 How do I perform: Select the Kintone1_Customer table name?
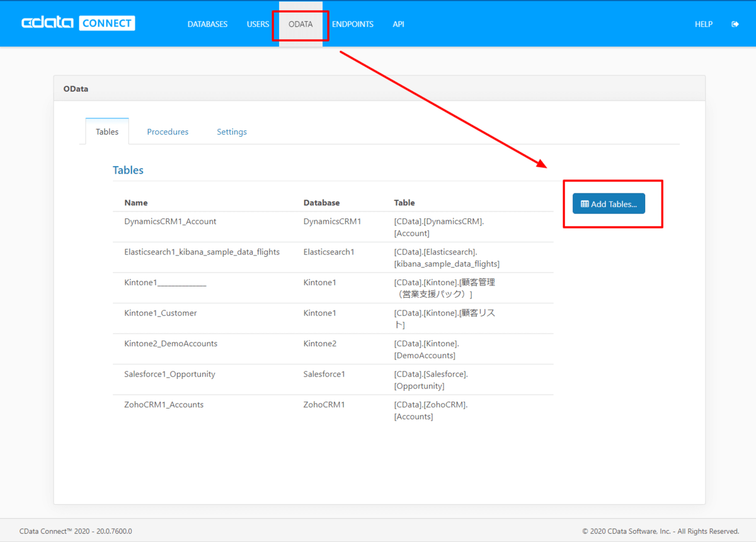[161, 313]
